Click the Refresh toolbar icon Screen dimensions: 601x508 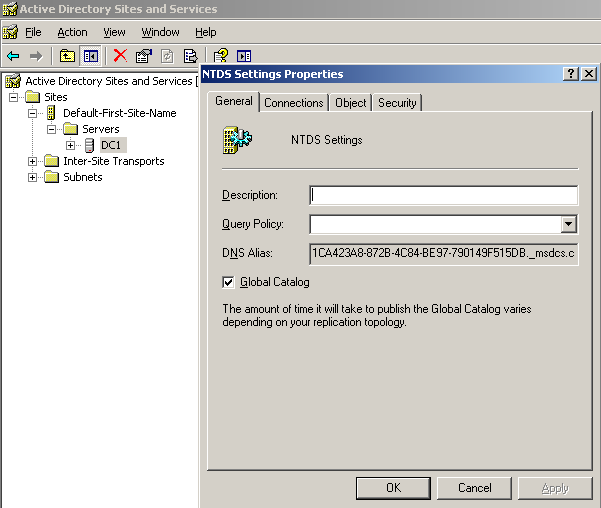click(167, 56)
